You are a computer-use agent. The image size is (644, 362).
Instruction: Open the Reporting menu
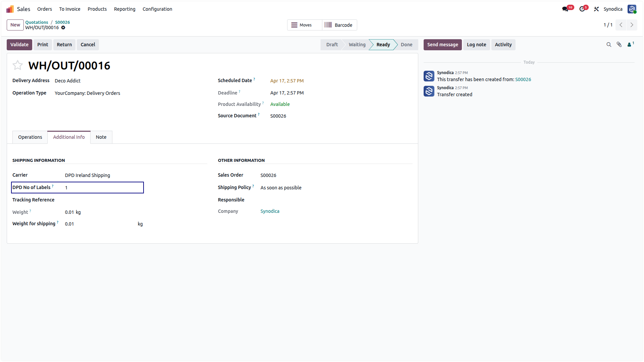tap(124, 9)
